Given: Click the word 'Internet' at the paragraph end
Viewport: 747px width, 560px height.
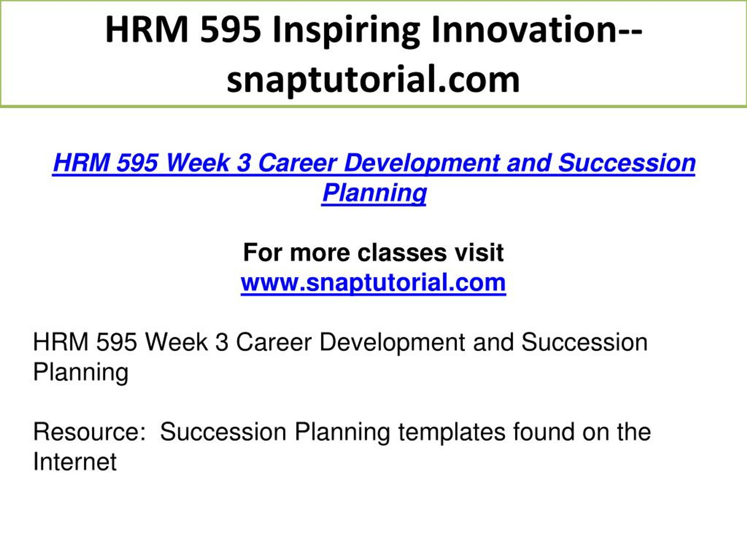Looking at the screenshot, I should point(75,462).
